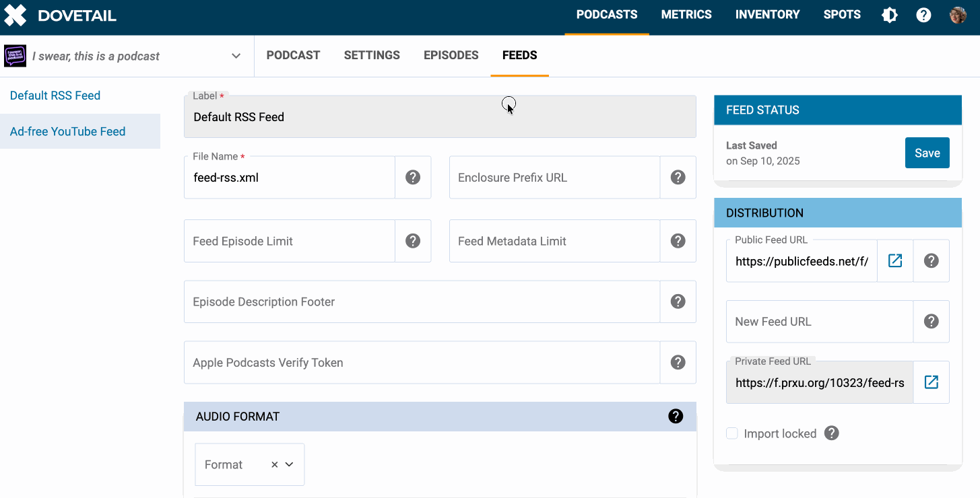
Task: Click help icon beside Import locked
Action: [832, 433]
